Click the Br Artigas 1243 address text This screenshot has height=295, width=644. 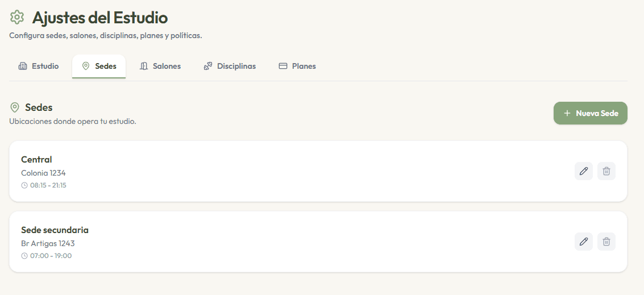pos(48,243)
